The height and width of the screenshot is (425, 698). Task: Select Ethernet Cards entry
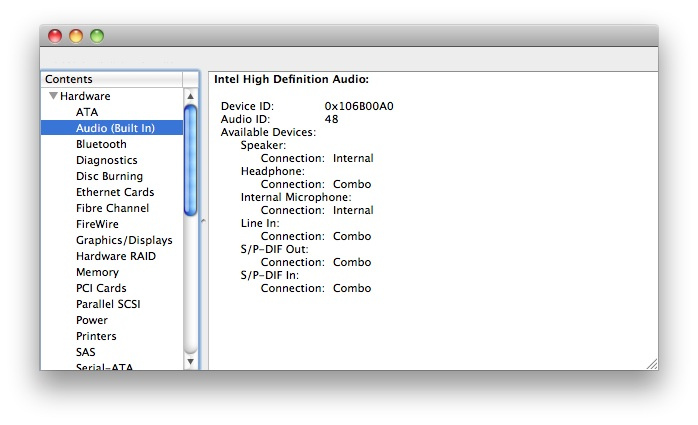click(115, 192)
